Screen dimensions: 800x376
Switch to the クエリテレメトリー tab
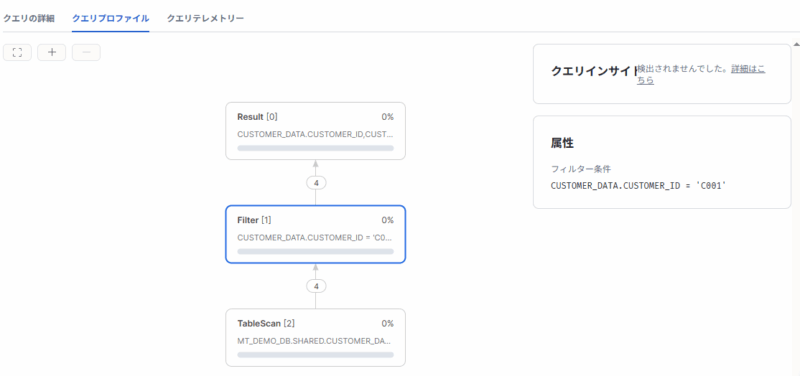(206, 18)
